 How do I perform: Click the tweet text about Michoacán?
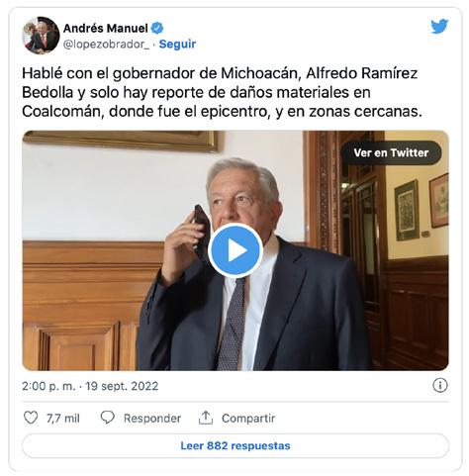222,92
